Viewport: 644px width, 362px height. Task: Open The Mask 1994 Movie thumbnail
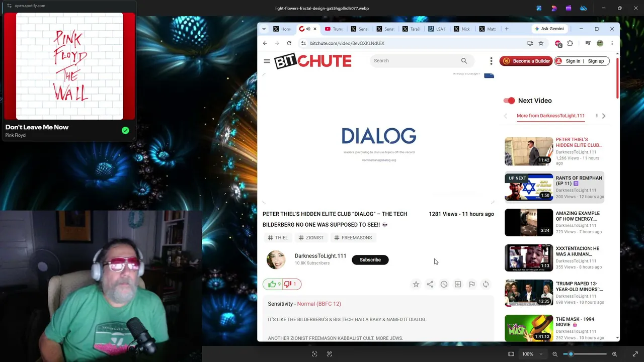coord(529,328)
